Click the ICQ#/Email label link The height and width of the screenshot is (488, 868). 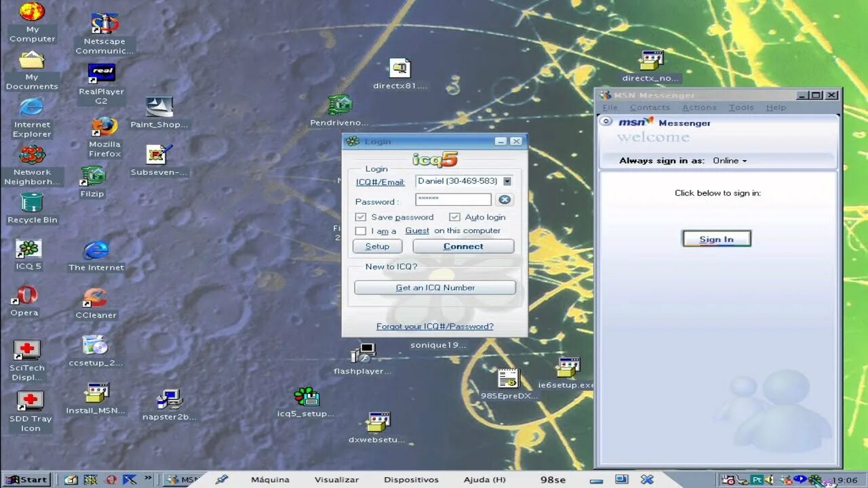(x=380, y=182)
